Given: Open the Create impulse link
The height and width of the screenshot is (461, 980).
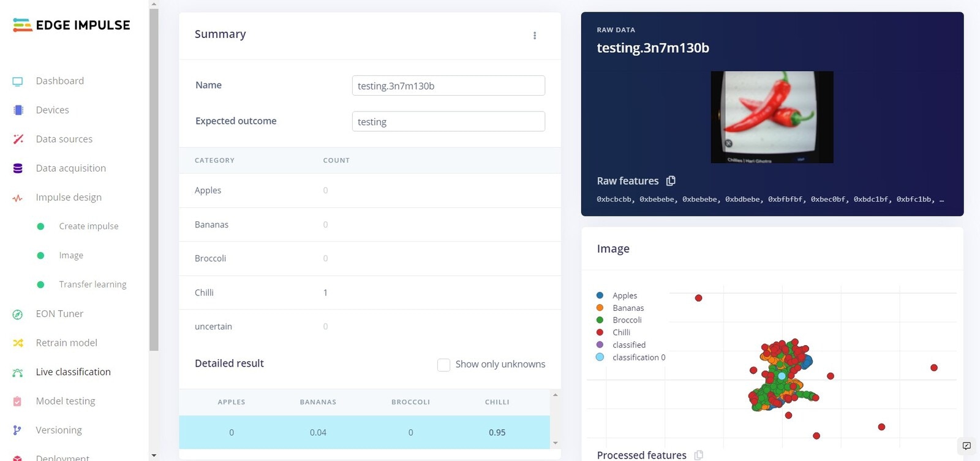Looking at the screenshot, I should pyautogui.click(x=89, y=226).
